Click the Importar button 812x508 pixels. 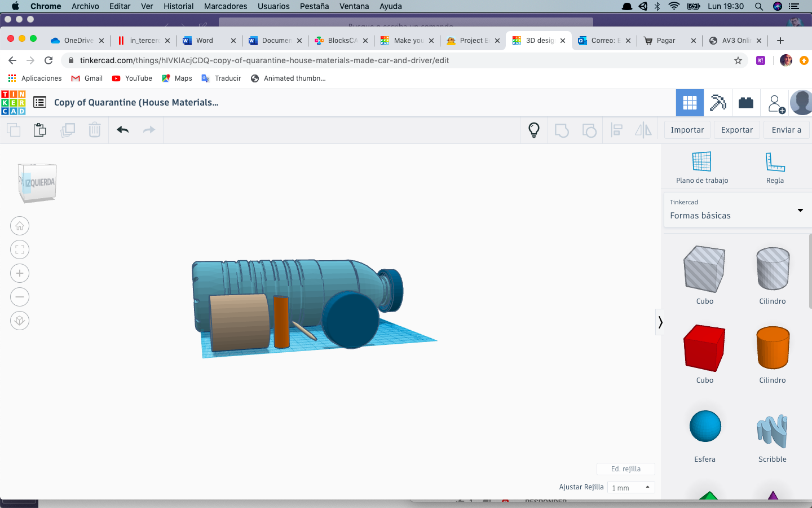click(687, 130)
